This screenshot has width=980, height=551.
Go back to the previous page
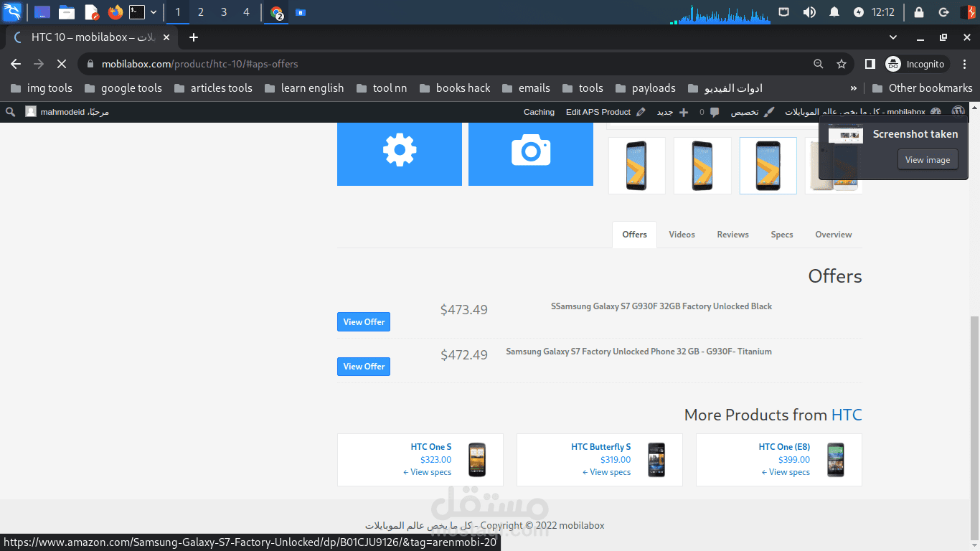(x=16, y=64)
